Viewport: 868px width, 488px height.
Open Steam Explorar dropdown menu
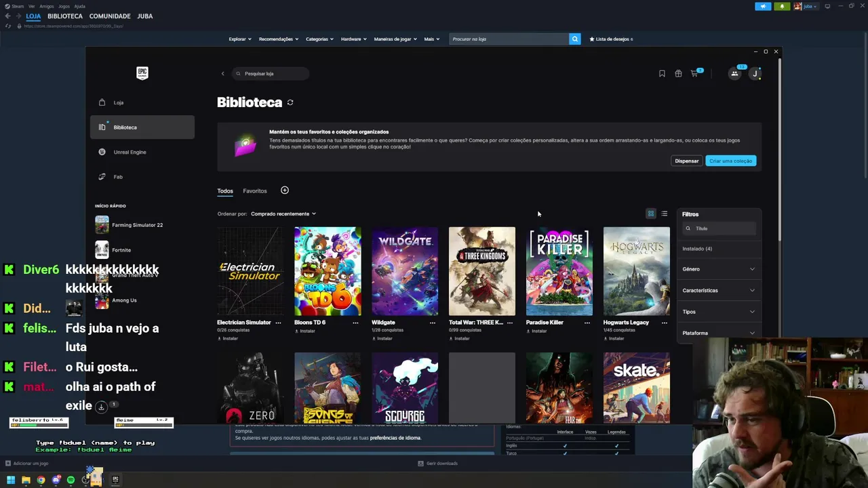[240, 39]
